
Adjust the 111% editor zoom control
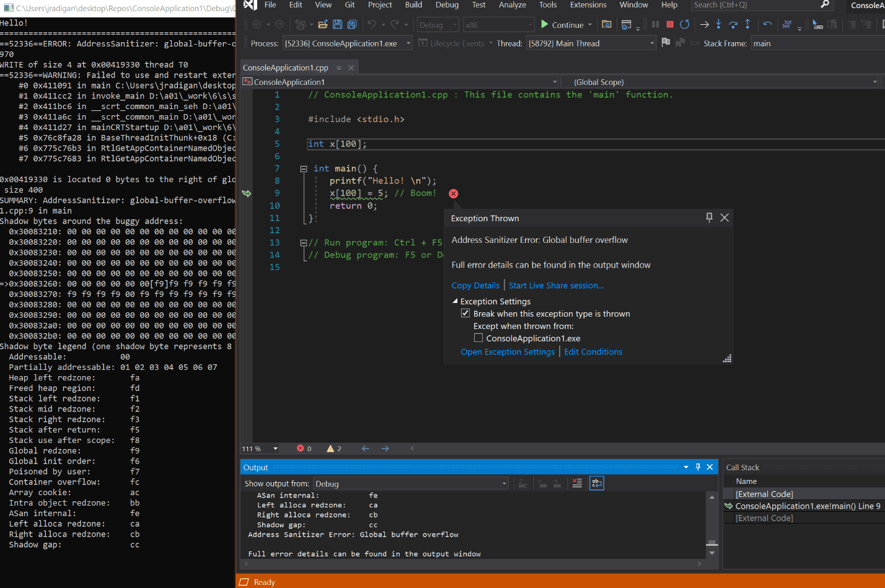click(258, 448)
